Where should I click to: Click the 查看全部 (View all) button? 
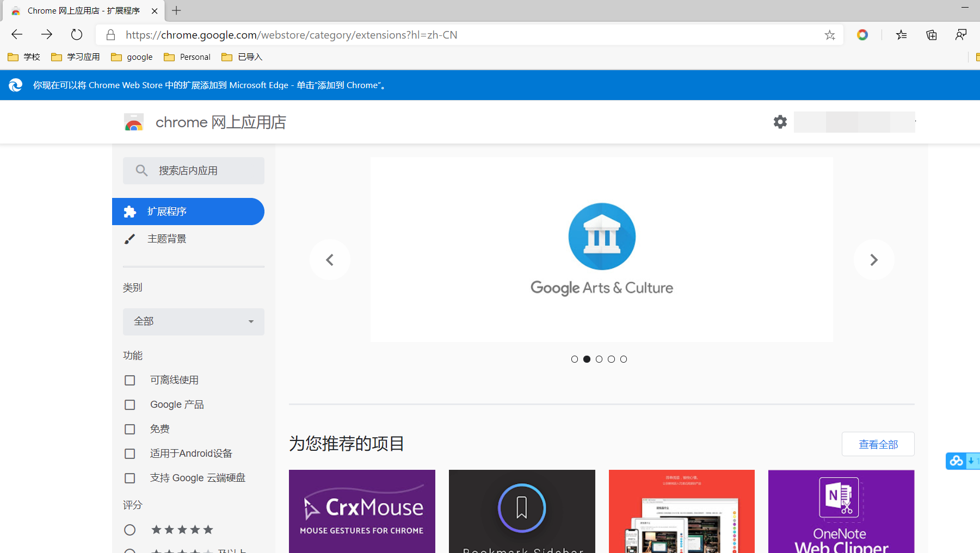point(878,444)
